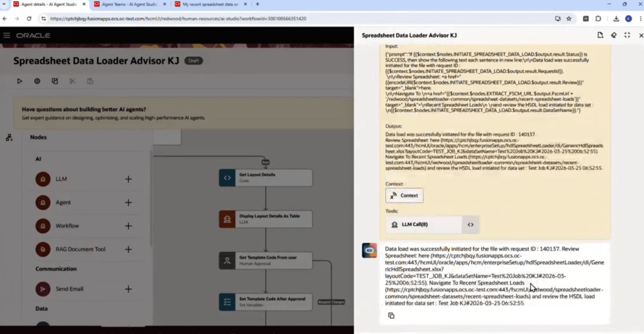Screen dimensions: 644x334
Task: Click the save workflow toolbar icon
Action: click(x=54, y=81)
